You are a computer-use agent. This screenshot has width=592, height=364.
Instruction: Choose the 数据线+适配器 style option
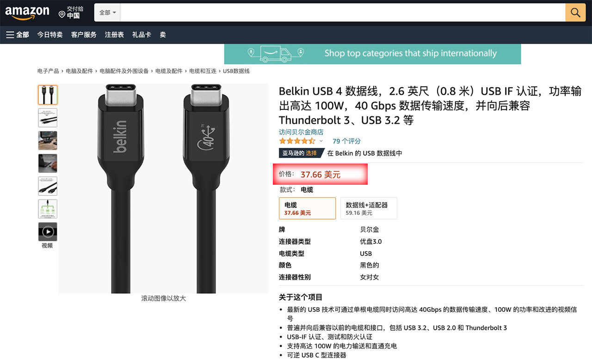point(369,208)
